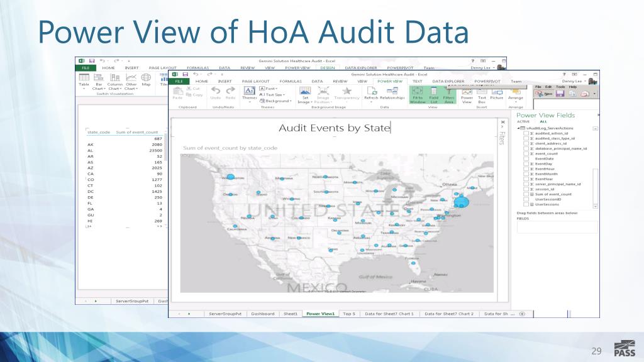This screenshot has height=362, width=644.
Task: Check the audited_action_id field checkbox
Action: pos(526,133)
